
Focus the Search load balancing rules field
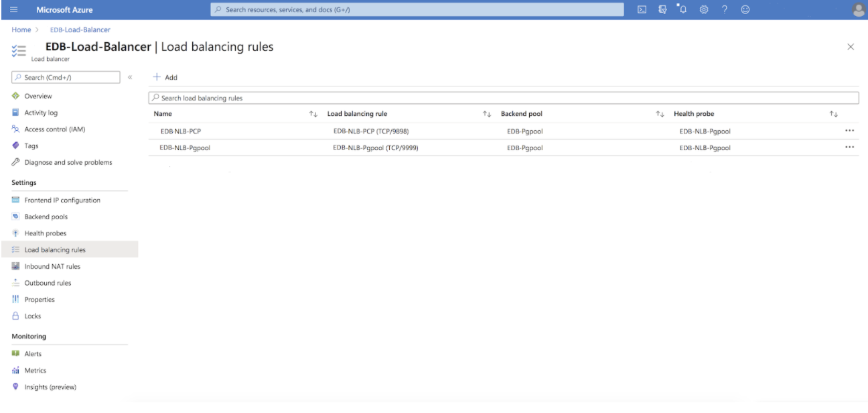pyautogui.click(x=503, y=98)
